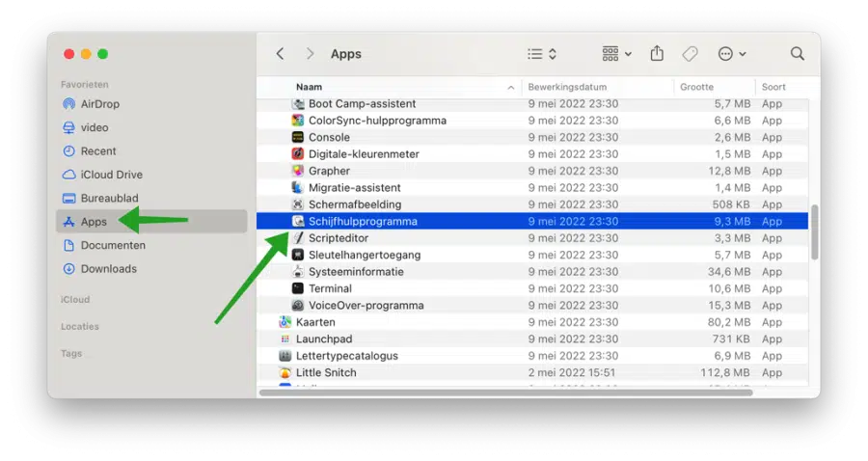
Task: Click the Console app icon
Action: 298,137
